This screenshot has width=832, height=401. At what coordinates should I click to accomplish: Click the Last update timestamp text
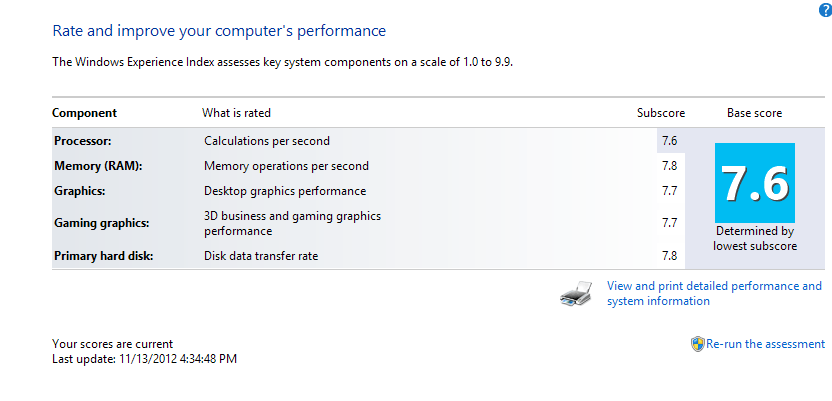(x=144, y=359)
